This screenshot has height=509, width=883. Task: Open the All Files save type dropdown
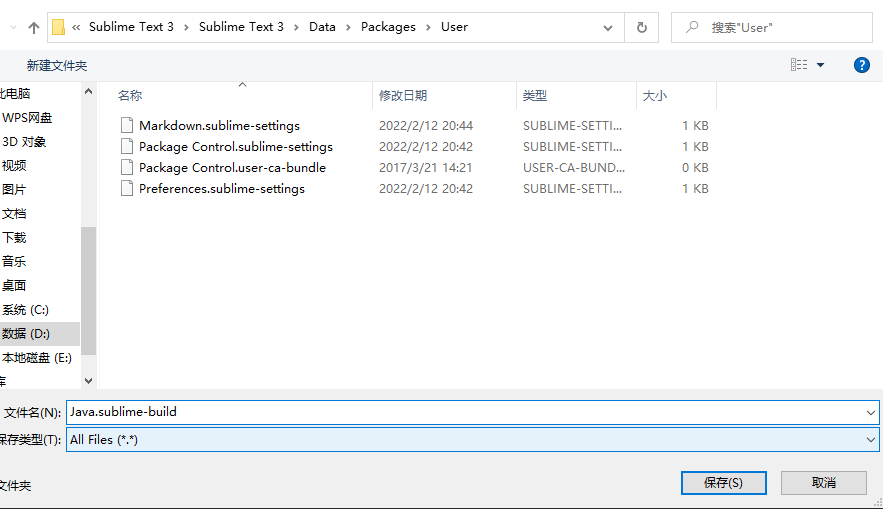pos(472,440)
